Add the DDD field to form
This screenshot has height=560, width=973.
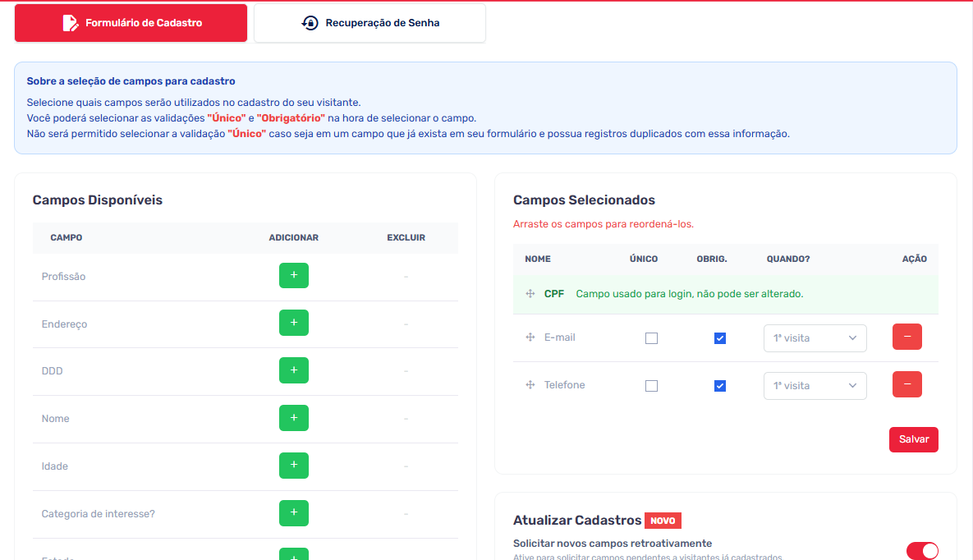(293, 371)
